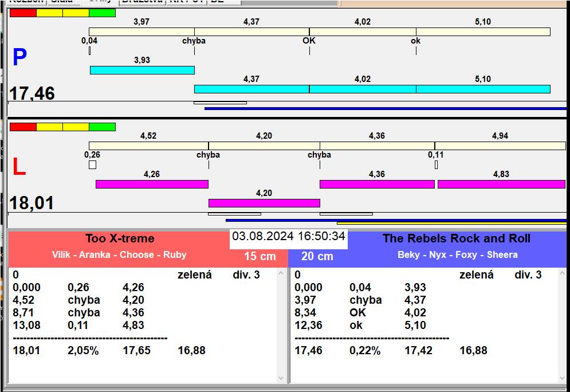Select the magenta bar labeled 4,26
570x392 pixels.
152,184
